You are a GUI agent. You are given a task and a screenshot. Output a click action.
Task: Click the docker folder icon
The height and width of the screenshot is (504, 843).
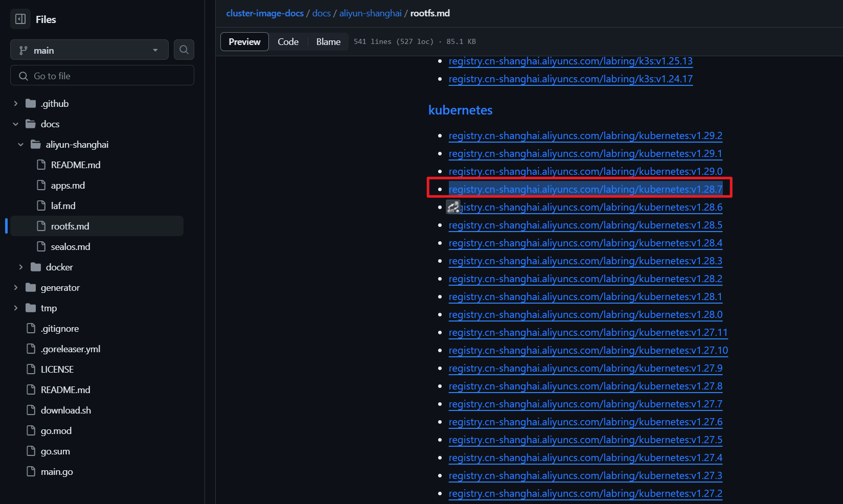pyautogui.click(x=36, y=267)
